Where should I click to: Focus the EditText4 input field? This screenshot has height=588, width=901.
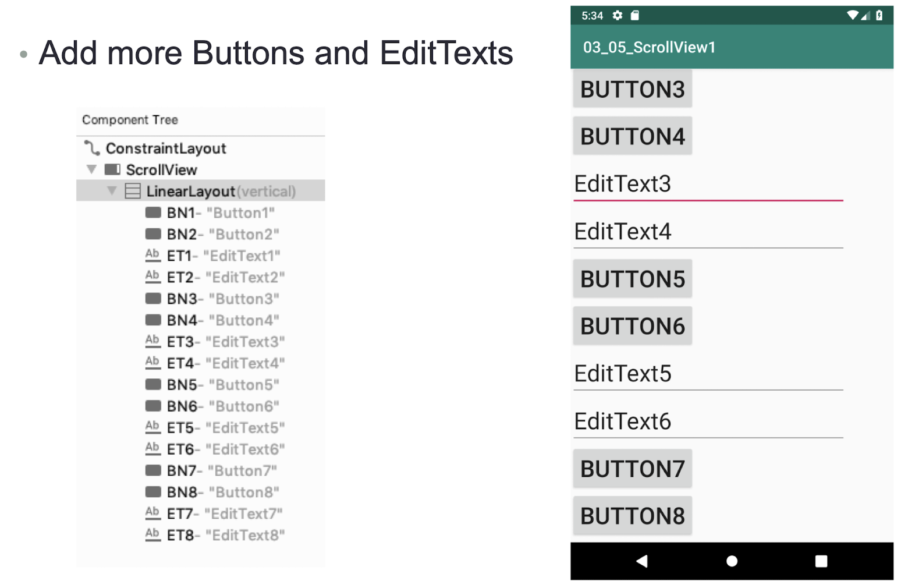708,232
